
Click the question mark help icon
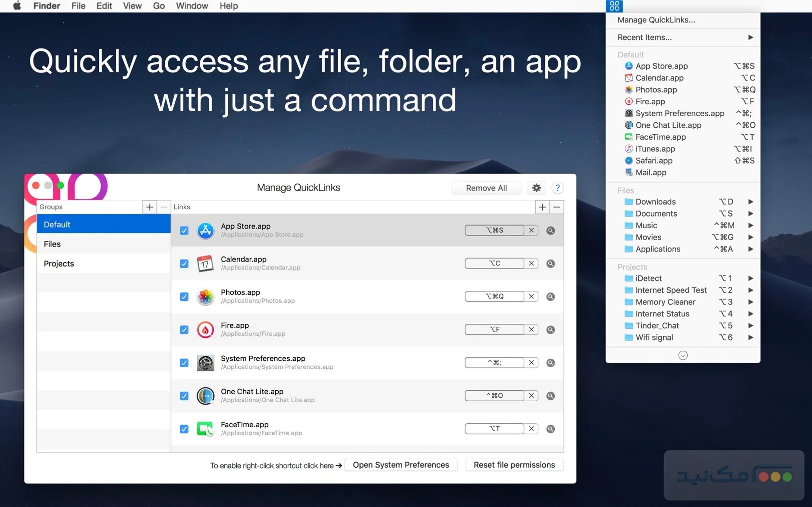(557, 188)
